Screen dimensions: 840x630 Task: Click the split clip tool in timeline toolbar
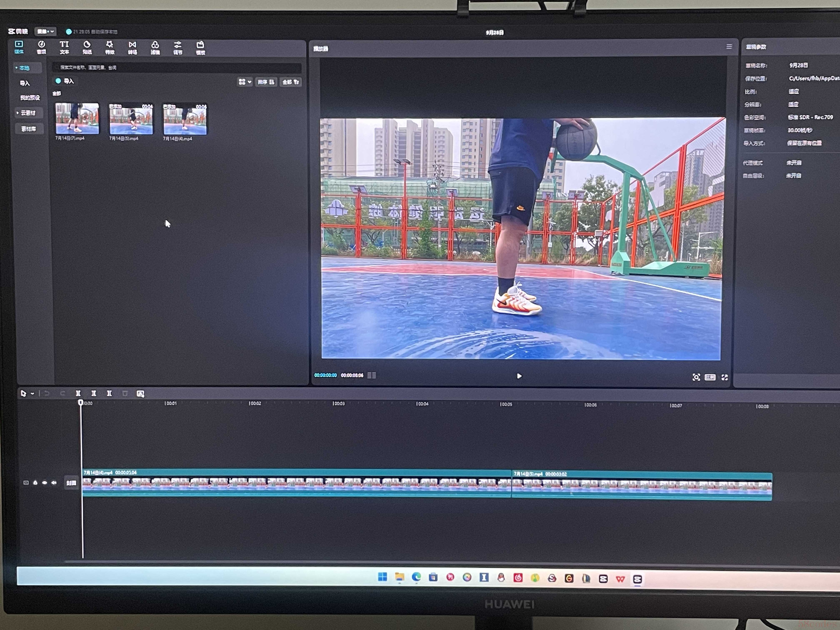(78, 393)
